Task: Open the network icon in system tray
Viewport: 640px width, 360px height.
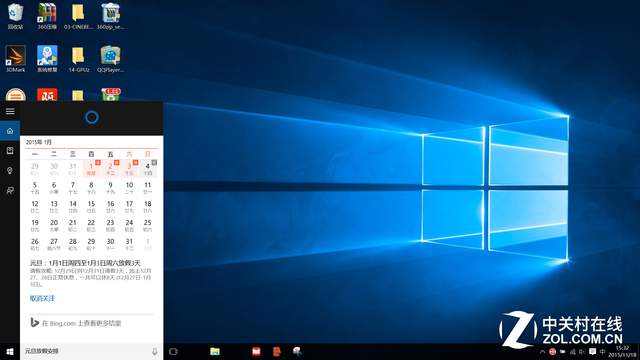Action: coord(573,351)
